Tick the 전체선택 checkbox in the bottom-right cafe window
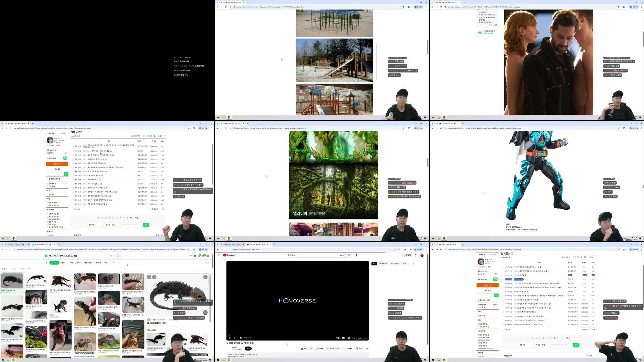Screen dimensions: 644x362 tap(503, 329)
